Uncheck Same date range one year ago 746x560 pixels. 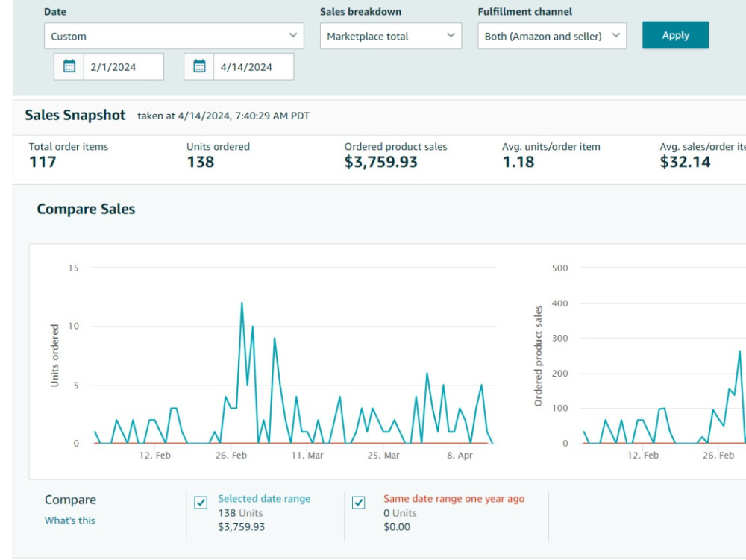coord(359,503)
